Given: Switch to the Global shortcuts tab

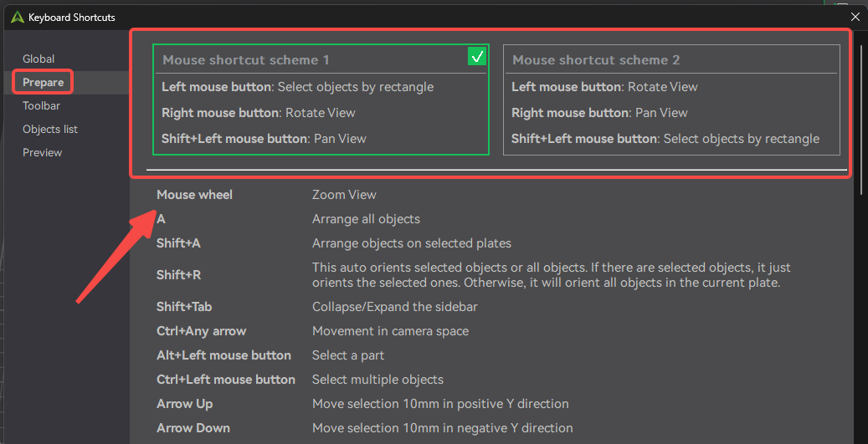Looking at the screenshot, I should click(39, 59).
